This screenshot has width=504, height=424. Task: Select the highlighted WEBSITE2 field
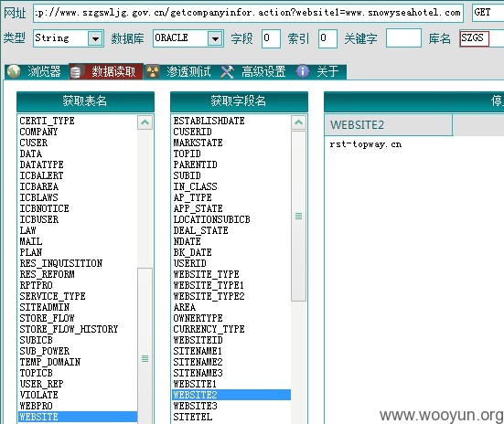click(x=231, y=395)
